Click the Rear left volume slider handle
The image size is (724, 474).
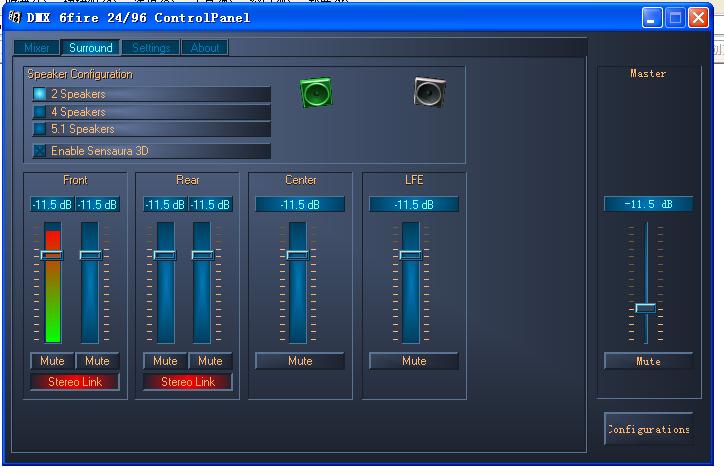tap(165, 255)
